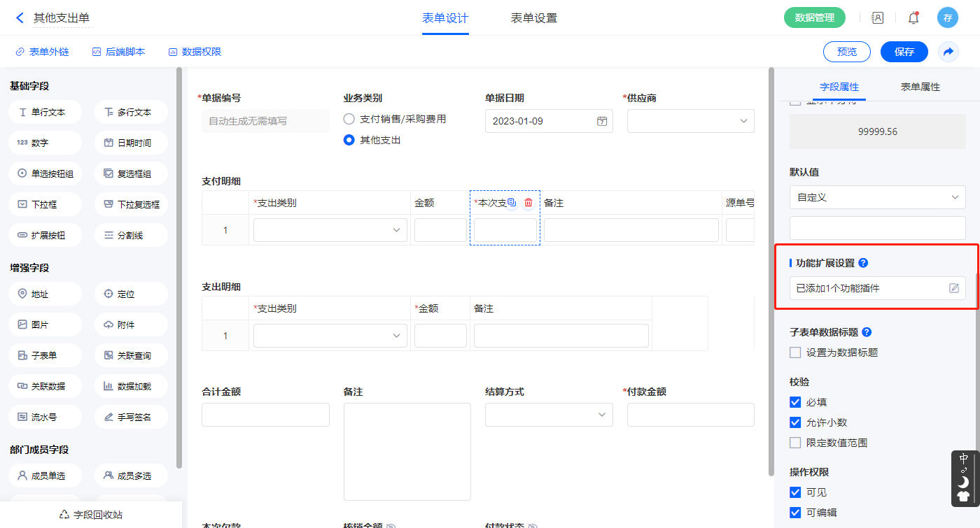Open the calendar icon in 单据日期 field
980x528 pixels.
(x=601, y=121)
